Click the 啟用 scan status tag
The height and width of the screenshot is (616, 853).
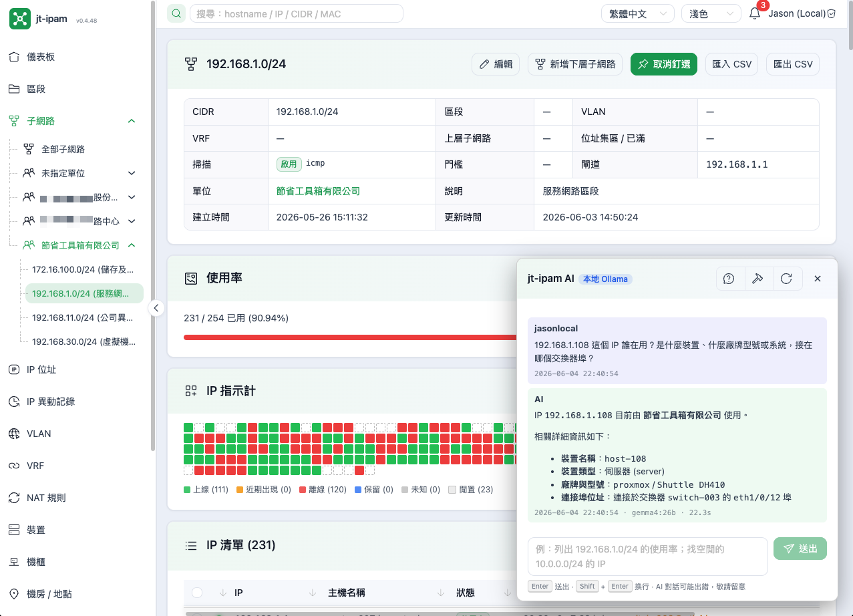(x=289, y=164)
